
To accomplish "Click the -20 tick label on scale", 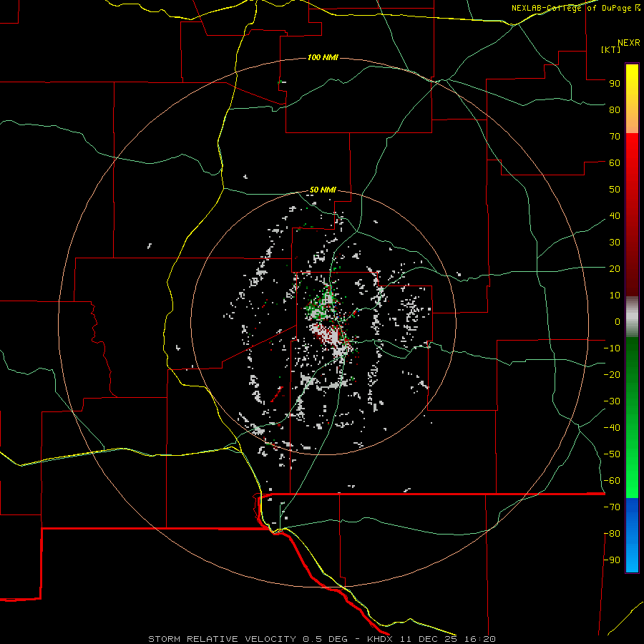I will (612, 374).
